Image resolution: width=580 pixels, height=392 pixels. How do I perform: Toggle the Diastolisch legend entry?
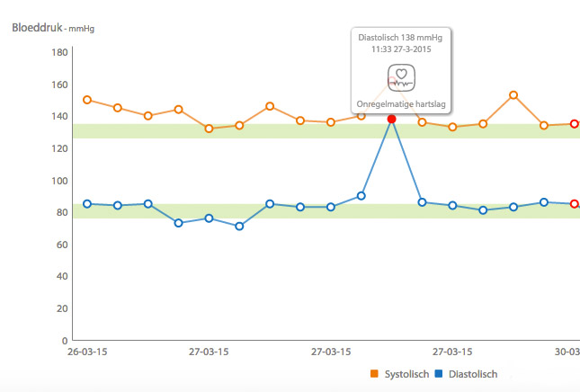point(466,374)
